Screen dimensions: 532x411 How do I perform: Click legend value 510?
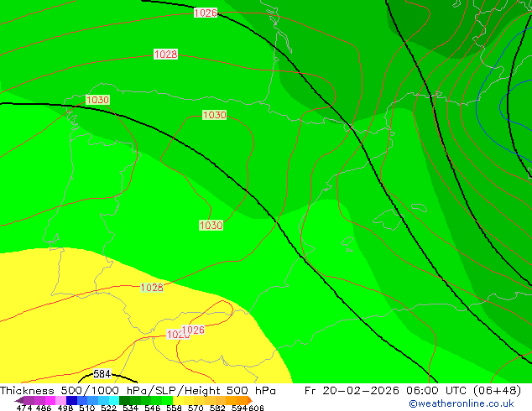[87, 408]
